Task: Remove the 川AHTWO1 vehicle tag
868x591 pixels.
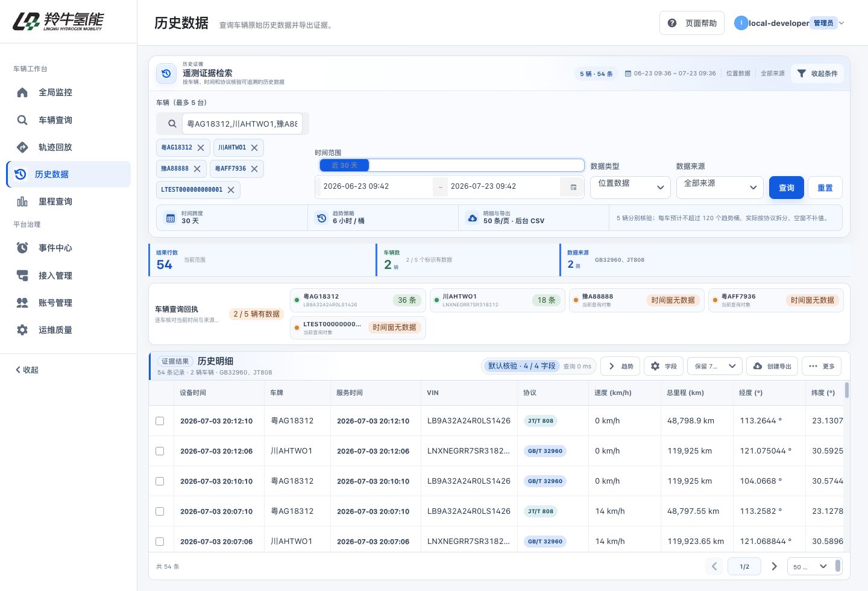Action: tap(254, 148)
